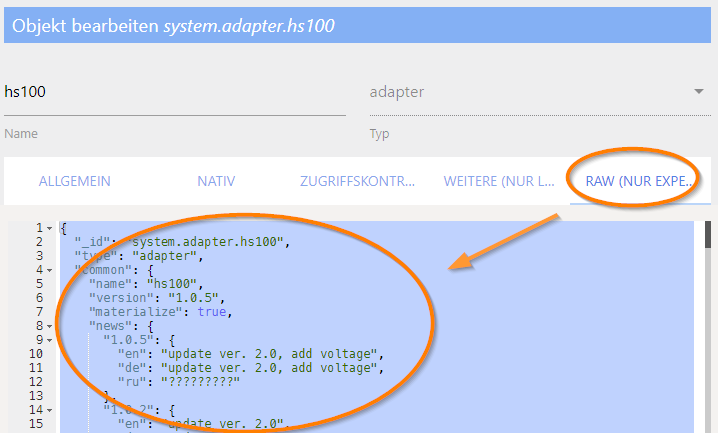Click the "de": "update ver. 2.0, add voltage" line
This screenshot has width=718, height=433.
click(x=251, y=368)
